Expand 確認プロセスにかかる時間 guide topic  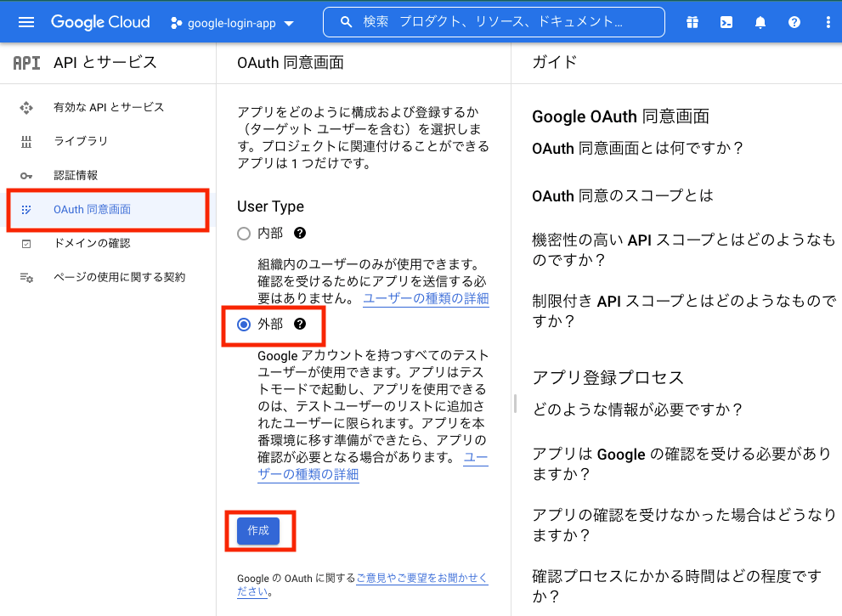click(676, 586)
